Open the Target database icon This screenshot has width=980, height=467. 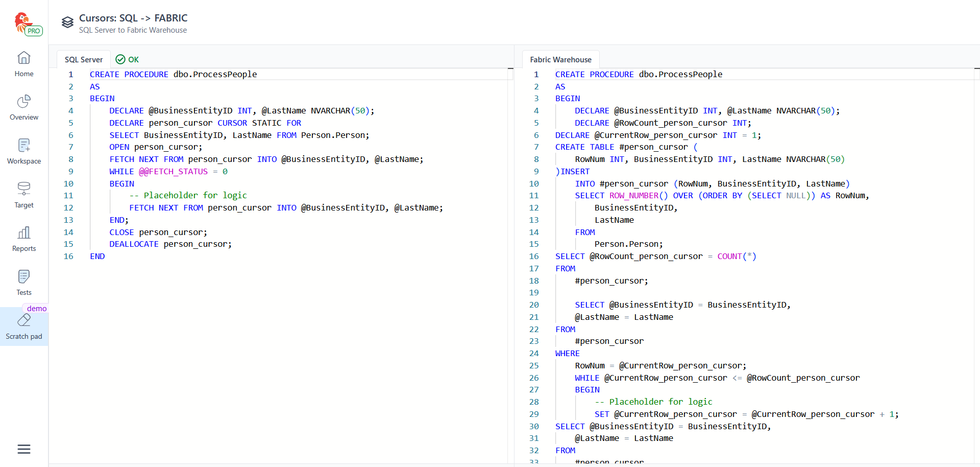coord(24,189)
